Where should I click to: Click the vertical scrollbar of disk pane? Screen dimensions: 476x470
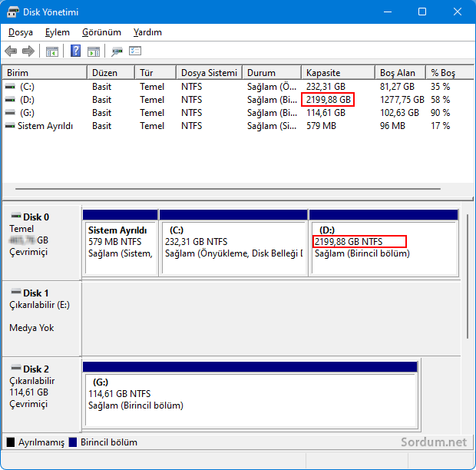coord(468,276)
